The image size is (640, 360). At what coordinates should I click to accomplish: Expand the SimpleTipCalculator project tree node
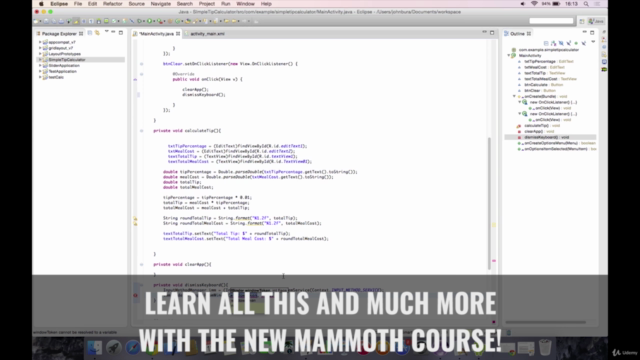pos(40,60)
